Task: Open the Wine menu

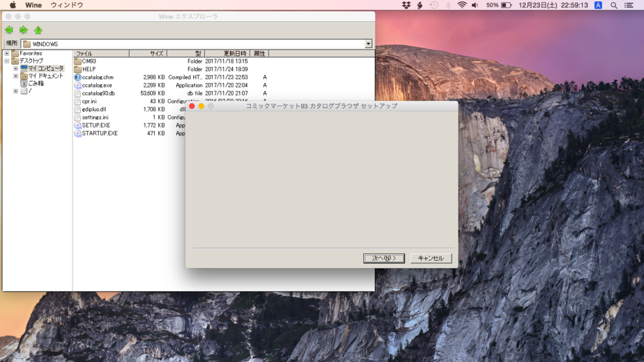Action: 33,5
